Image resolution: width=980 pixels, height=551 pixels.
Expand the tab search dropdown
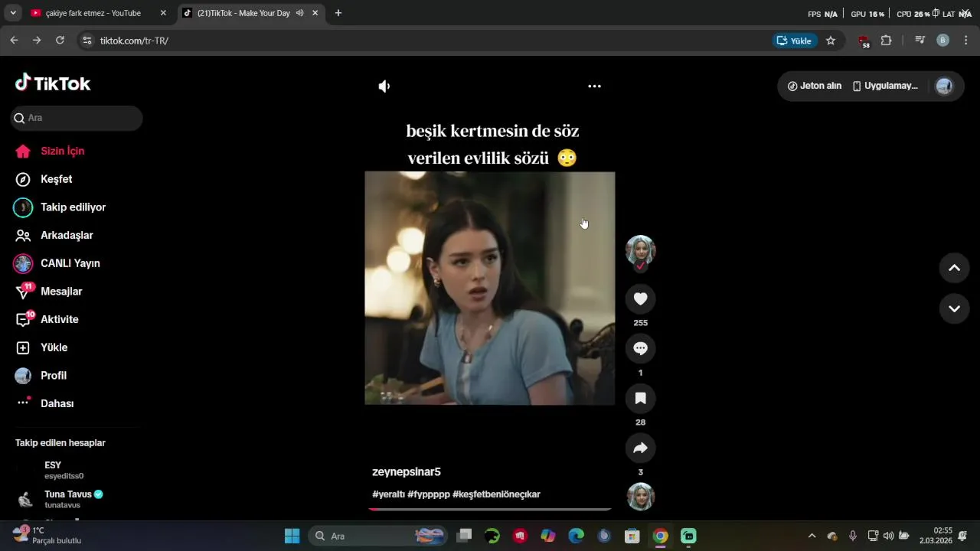click(12, 13)
